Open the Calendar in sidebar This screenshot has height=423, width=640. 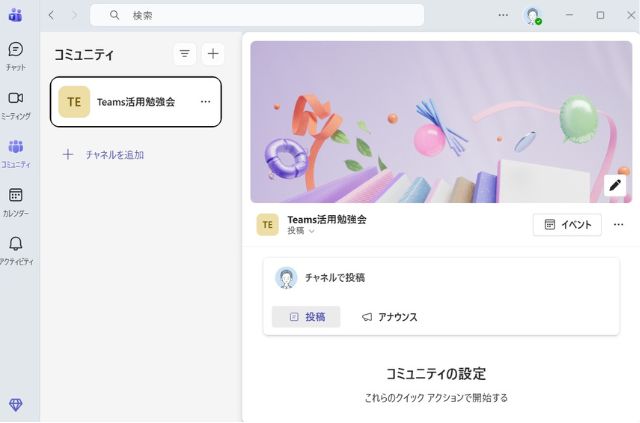[16, 200]
